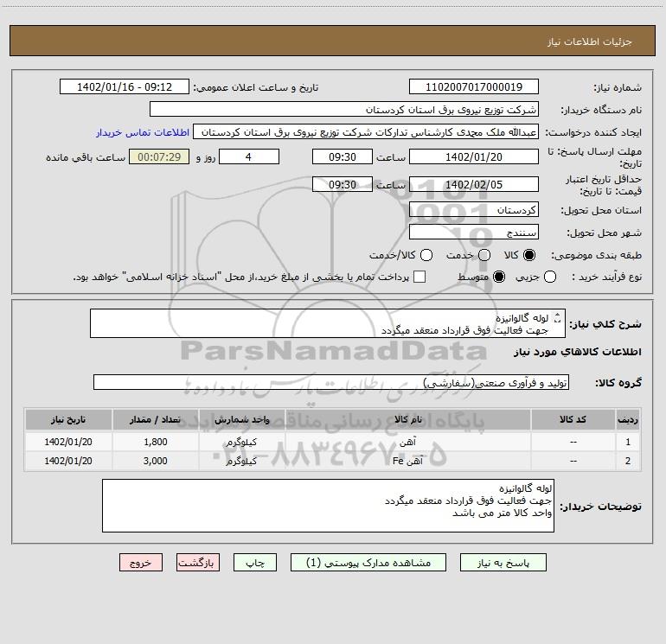Viewport: 666px width, 644px height.
Task: Click the countdown timer 00:07:29 field
Action: [159, 156]
